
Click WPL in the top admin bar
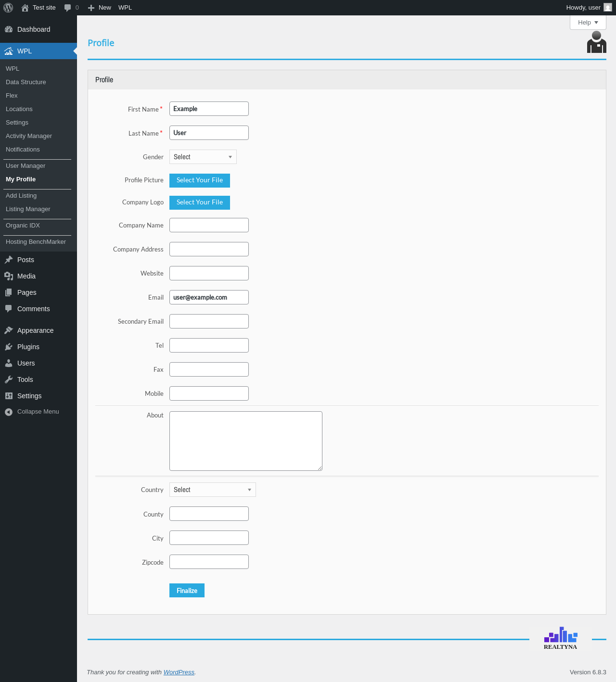point(125,8)
